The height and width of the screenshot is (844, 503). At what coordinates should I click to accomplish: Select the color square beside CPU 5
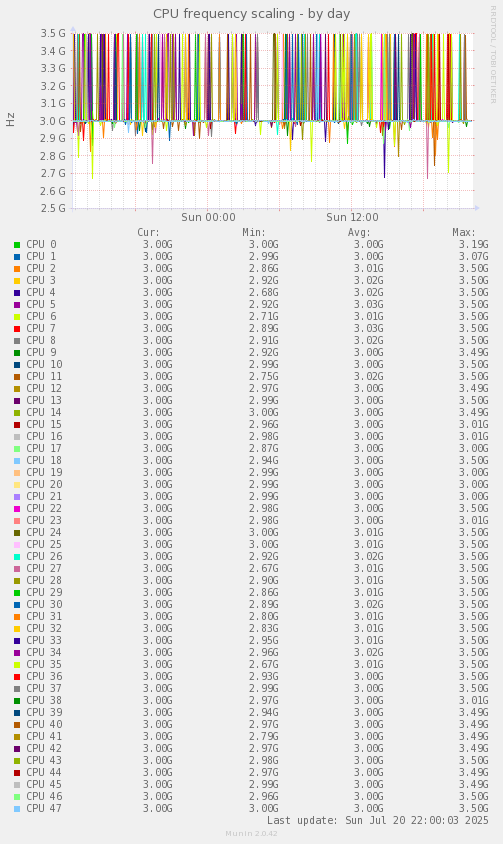pos(17,305)
